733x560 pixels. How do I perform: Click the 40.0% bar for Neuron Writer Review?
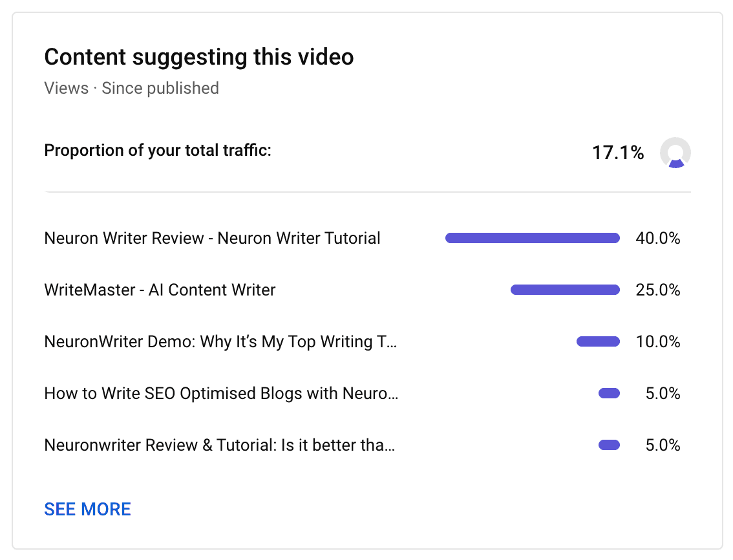point(532,238)
